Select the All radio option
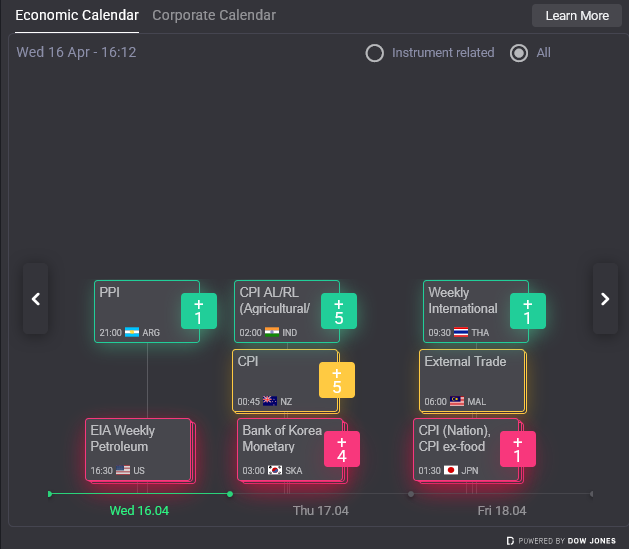Screen dimensions: 629x549 (519, 53)
